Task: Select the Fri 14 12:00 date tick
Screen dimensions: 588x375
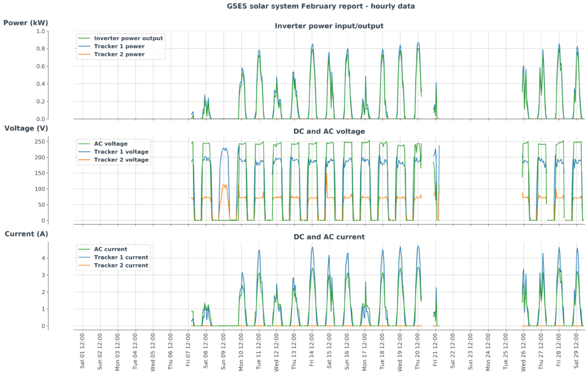Action: 312,350
